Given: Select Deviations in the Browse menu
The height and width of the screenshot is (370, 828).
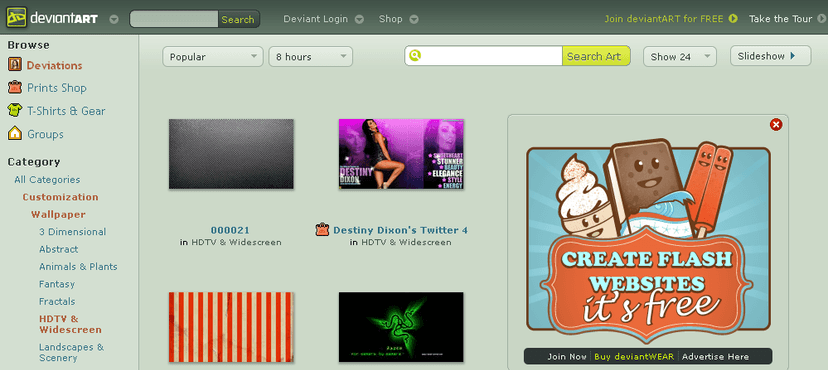Looking at the screenshot, I should click(54, 65).
